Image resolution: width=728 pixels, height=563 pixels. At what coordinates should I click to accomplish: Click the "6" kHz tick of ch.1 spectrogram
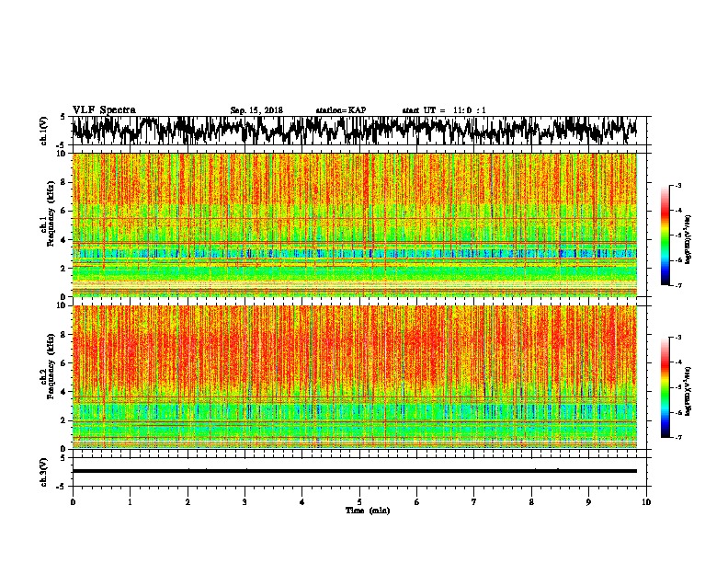pos(65,212)
